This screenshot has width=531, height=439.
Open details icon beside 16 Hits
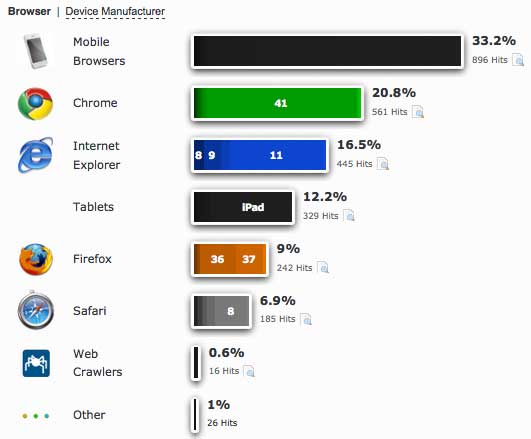click(x=249, y=371)
